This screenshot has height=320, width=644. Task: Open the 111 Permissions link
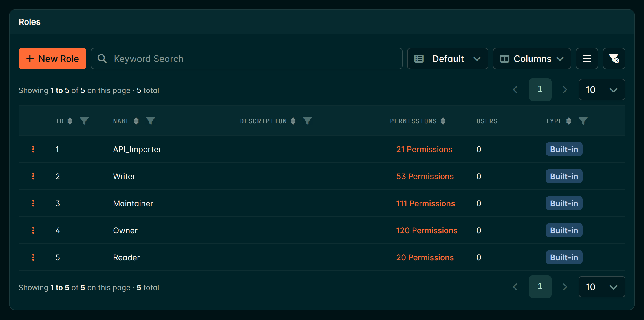point(425,203)
